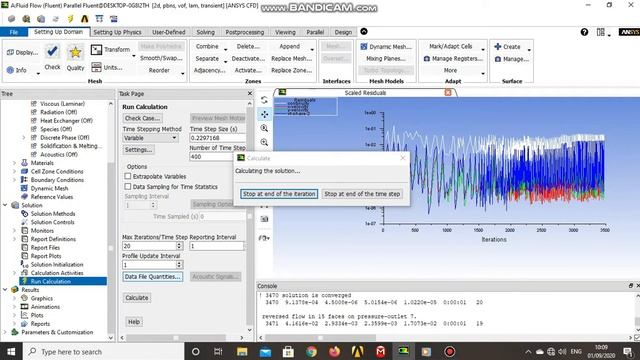Collapse the ribbon with the arrow icon
640x360 pixels.
click(364, 31)
